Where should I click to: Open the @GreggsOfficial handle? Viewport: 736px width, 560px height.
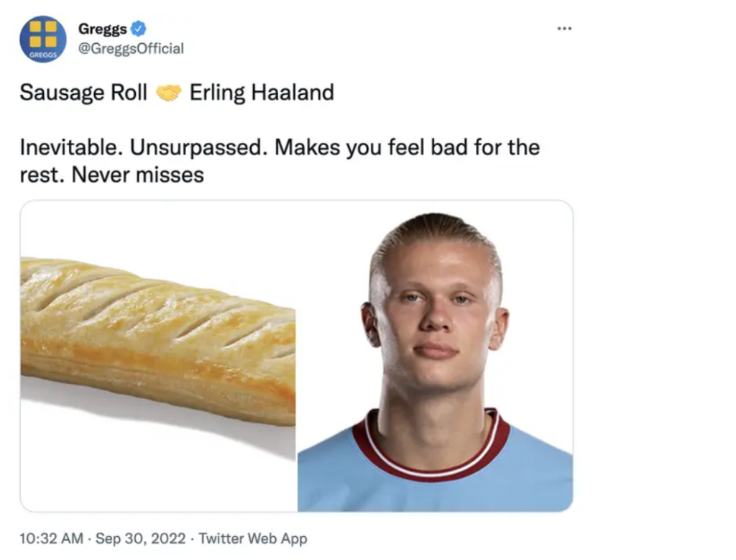tap(131, 48)
